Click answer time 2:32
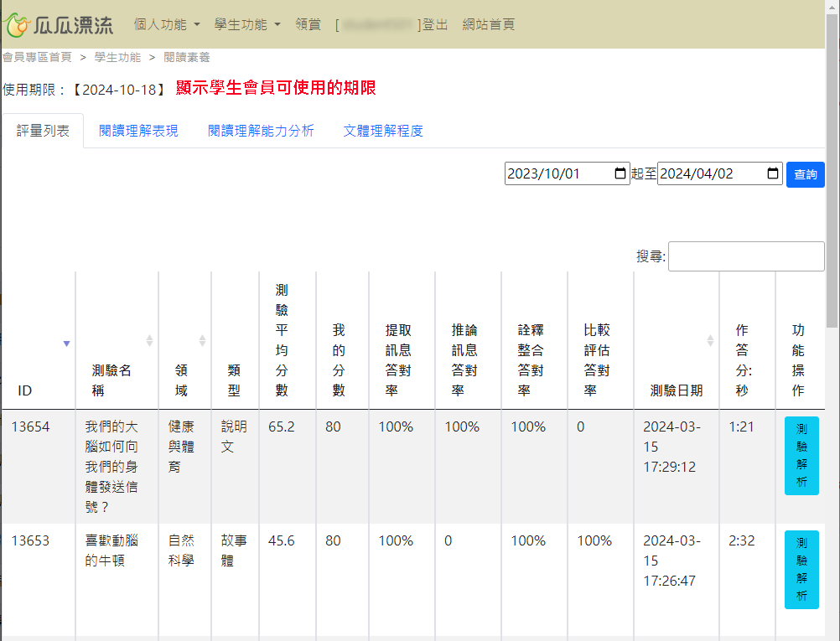The height and width of the screenshot is (641, 840). 741,540
